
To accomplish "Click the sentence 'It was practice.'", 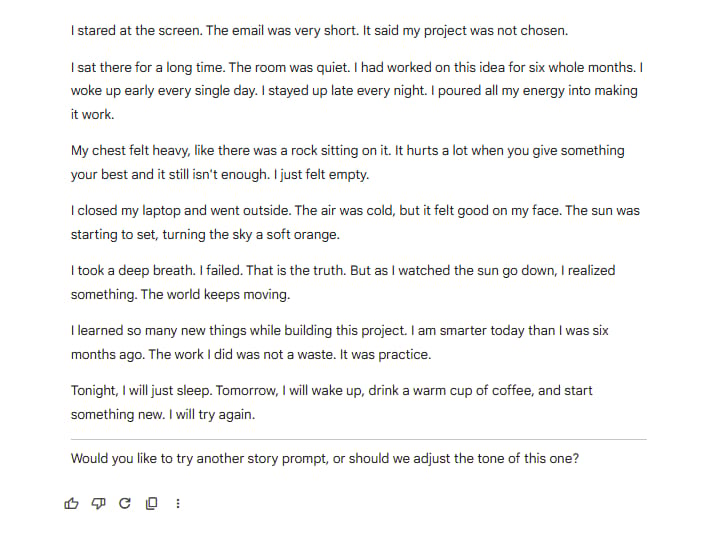I will pos(385,354).
